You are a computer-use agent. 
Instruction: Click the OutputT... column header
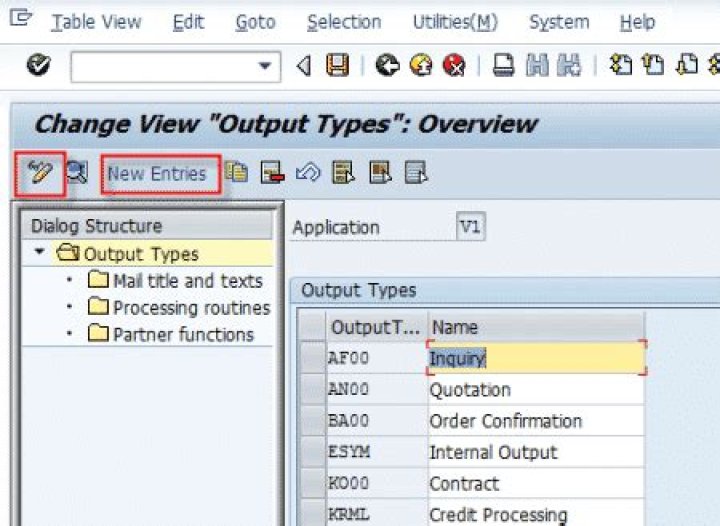pos(376,327)
